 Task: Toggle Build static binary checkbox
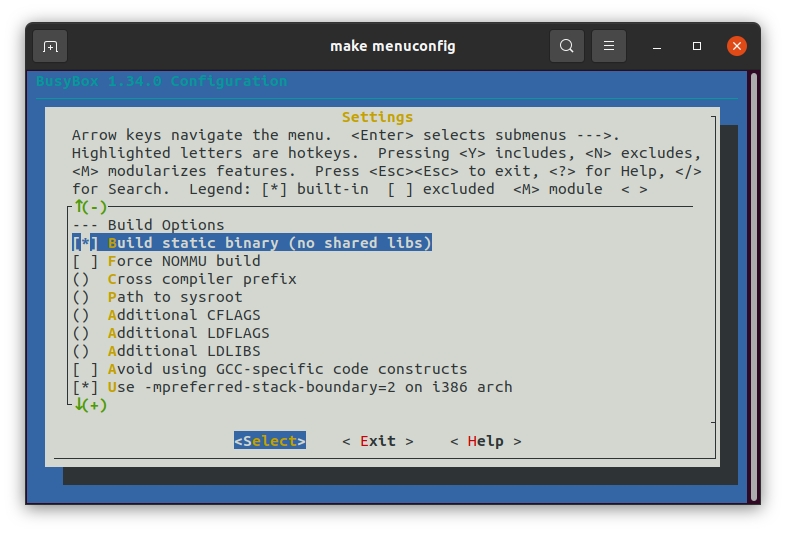coord(85,243)
